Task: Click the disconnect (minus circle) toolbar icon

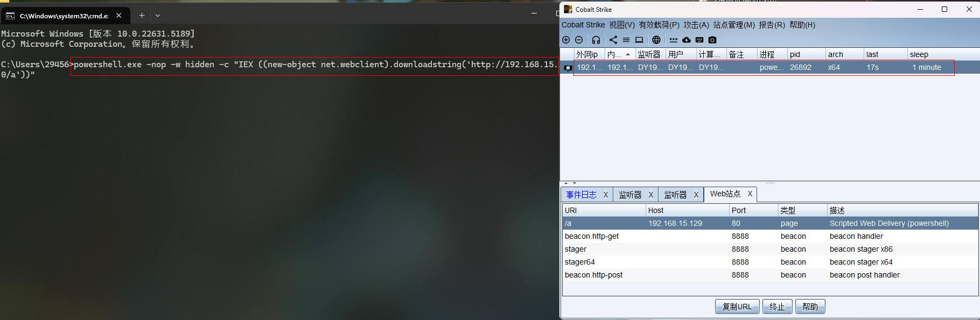Action: [579, 40]
